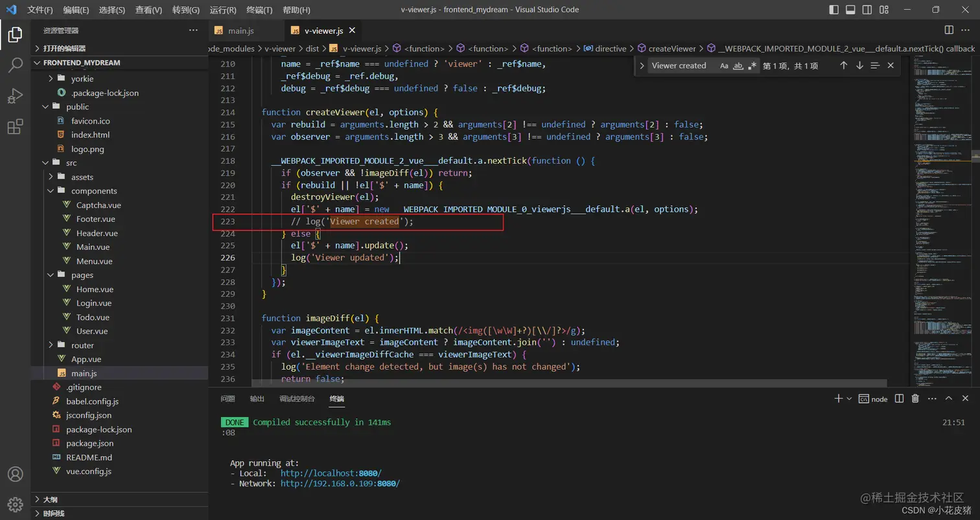Click new terminal plus icon
Image resolution: width=980 pixels, height=520 pixels.
[838, 398]
